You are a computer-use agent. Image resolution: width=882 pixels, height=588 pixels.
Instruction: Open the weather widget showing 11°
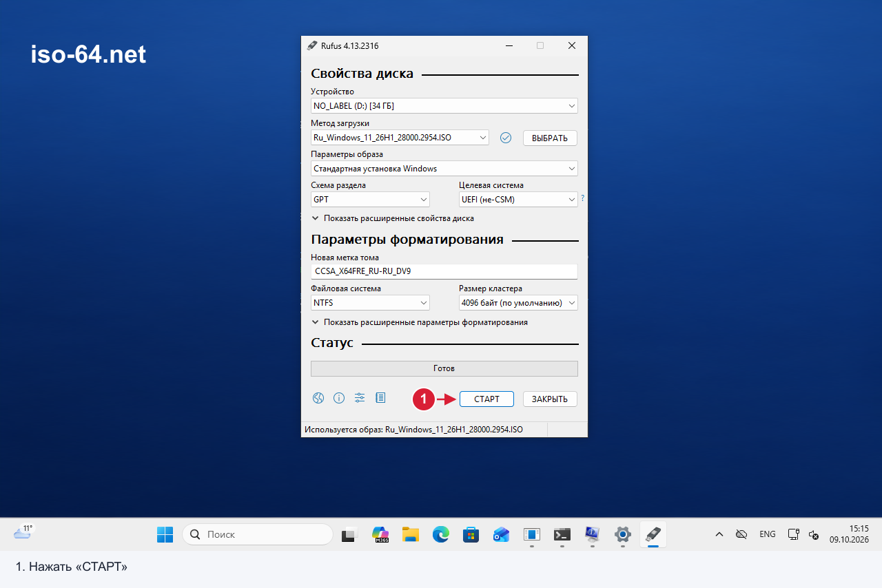click(23, 532)
